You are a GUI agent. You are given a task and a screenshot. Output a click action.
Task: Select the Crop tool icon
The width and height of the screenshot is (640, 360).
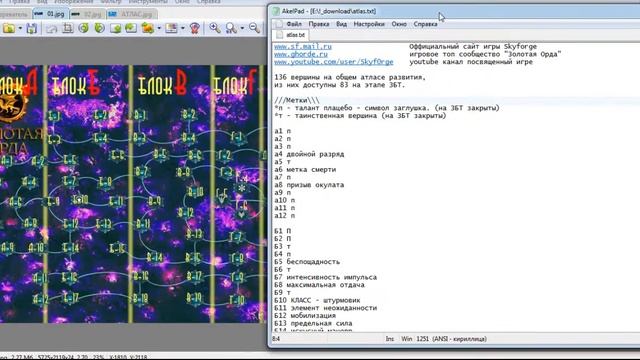68,28
